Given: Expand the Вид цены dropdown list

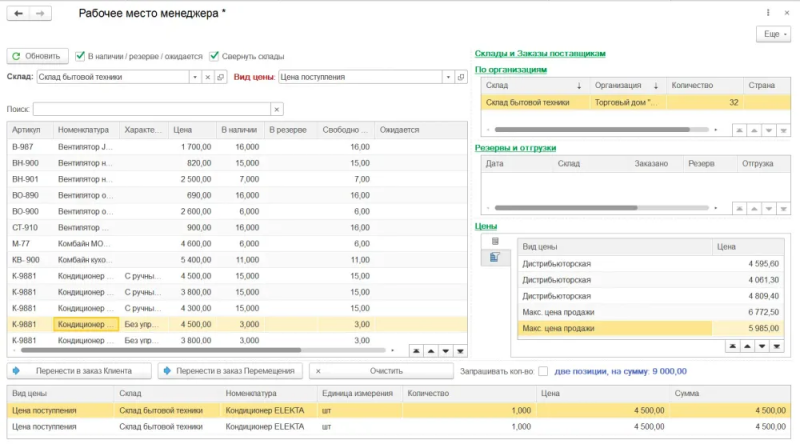Looking at the screenshot, I should [x=448, y=77].
